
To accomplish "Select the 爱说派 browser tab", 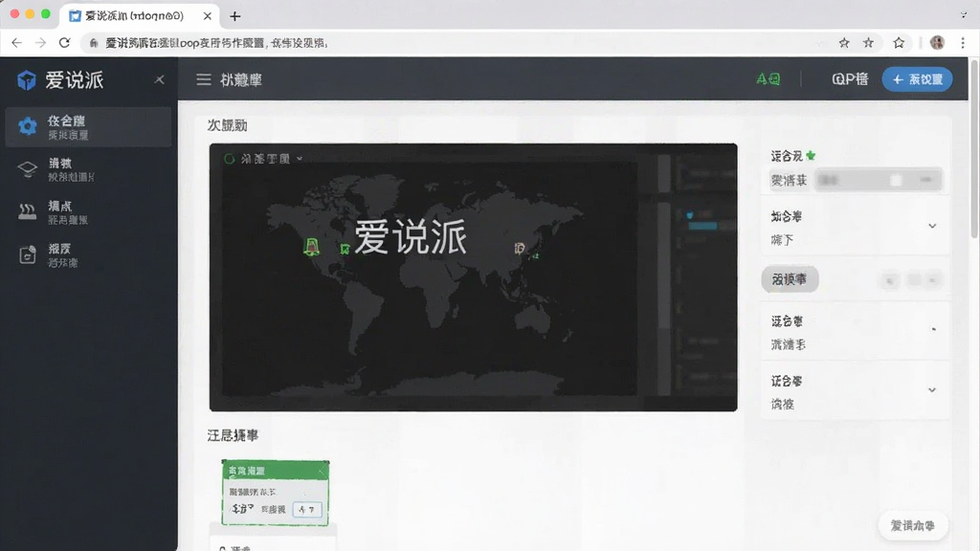I will click(139, 15).
